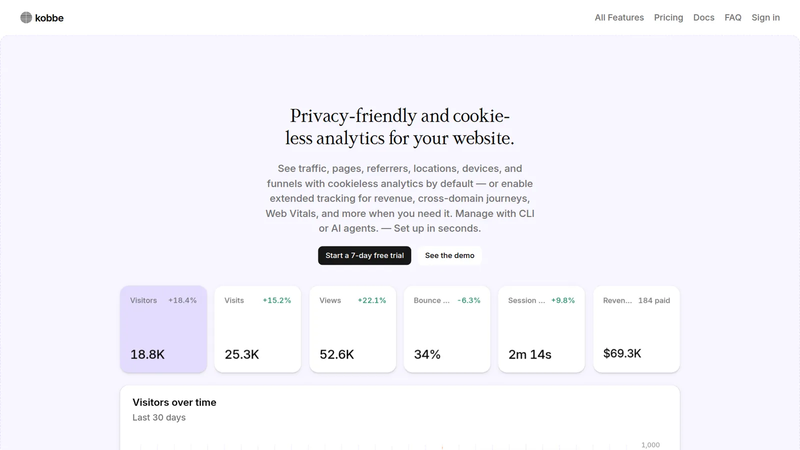Image resolution: width=800 pixels, height=450 pixels.
Task: Select the Visitors 18.8K metric card
Action: click(x=163, y=329)
